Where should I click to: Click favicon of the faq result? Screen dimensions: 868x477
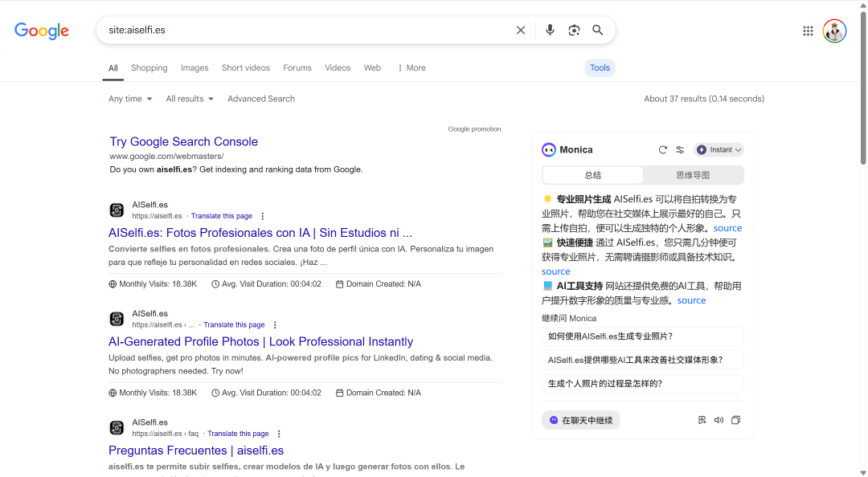tap(117, 428)
